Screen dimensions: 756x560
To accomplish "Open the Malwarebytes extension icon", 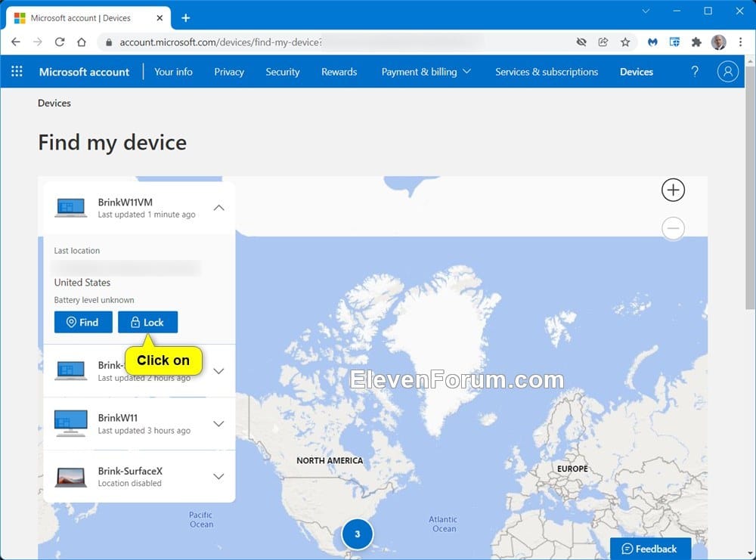I will coord(652,42).
